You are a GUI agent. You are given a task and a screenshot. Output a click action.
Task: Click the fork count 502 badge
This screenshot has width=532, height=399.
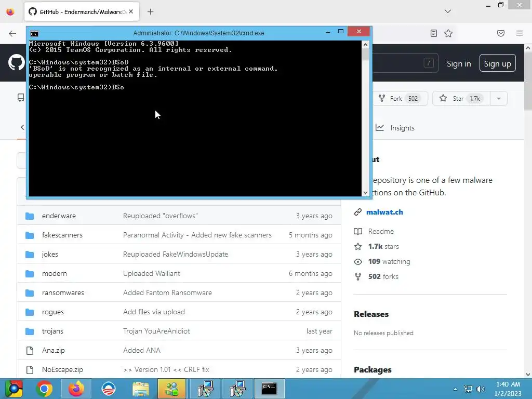[413, 98]
